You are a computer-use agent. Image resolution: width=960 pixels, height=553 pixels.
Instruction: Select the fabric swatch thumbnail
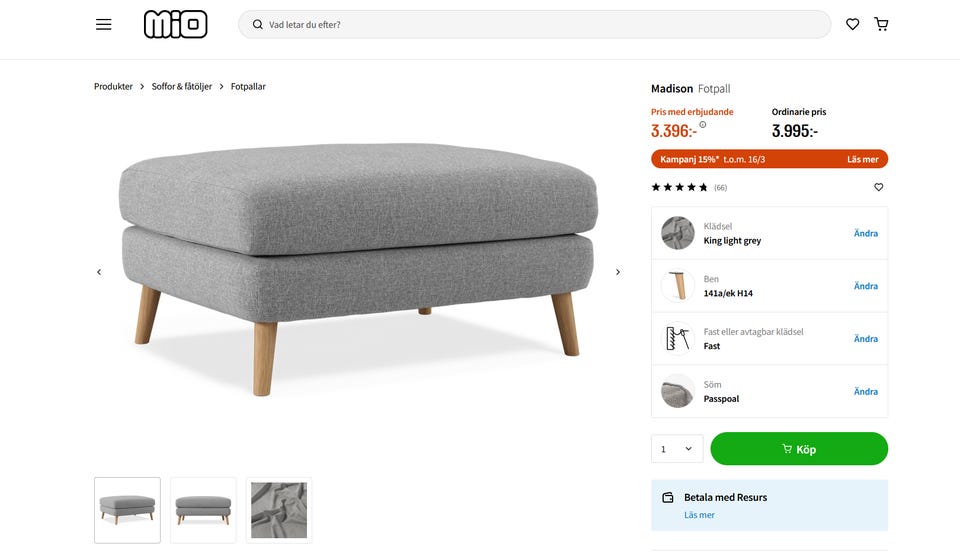click(x=279, y=510)
